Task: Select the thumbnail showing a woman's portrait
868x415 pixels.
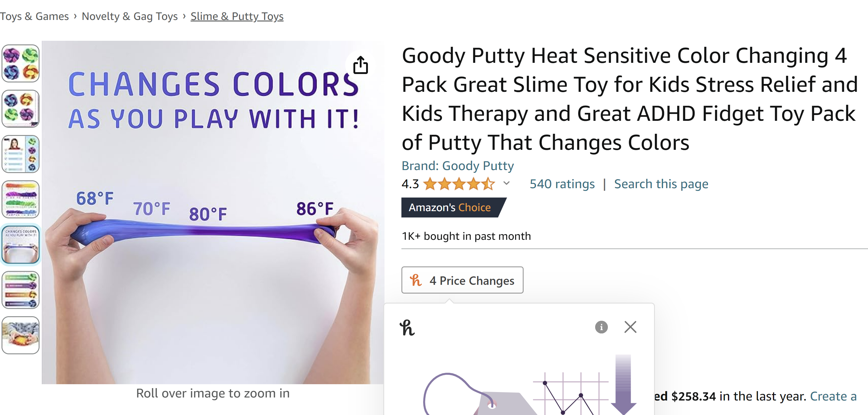Action: [x=21, y=154]
